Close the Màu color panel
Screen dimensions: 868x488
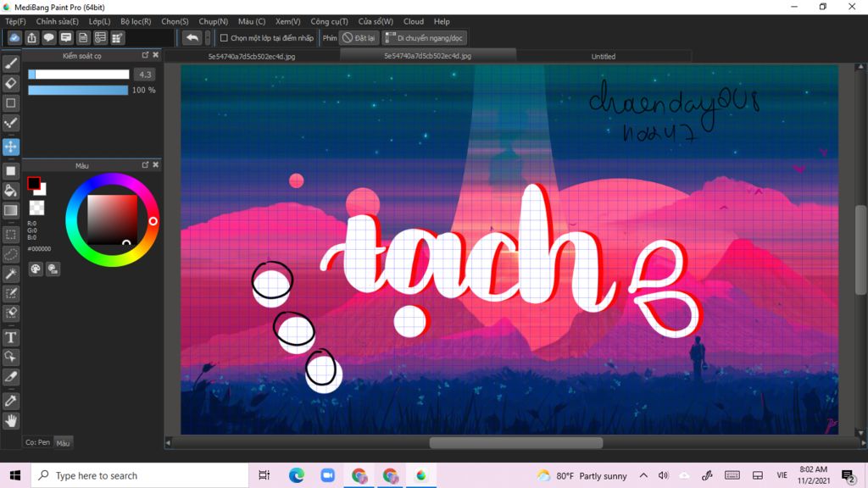tap(156, 164)
